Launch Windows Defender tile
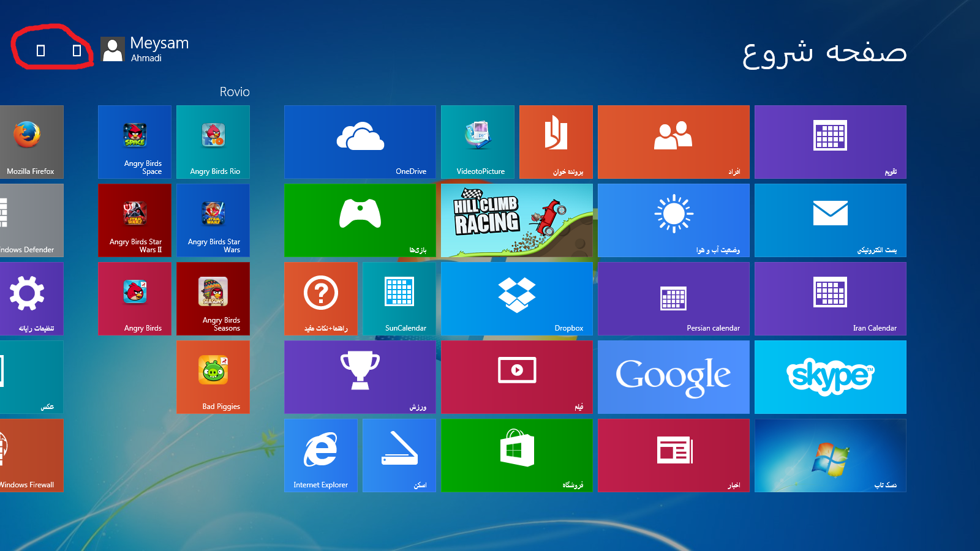980x551 pixels. pyautogui.click(x=32, y=220)
